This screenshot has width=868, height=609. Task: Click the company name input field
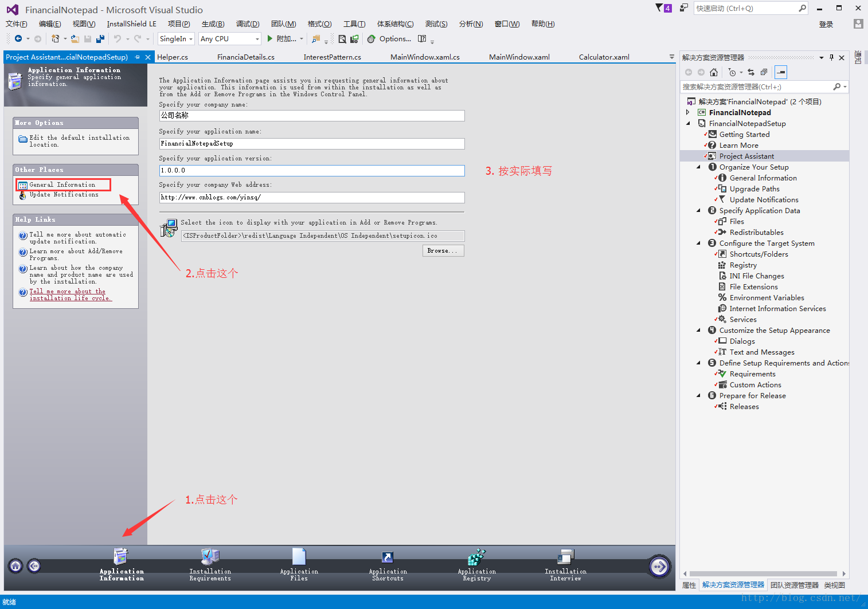312,115
